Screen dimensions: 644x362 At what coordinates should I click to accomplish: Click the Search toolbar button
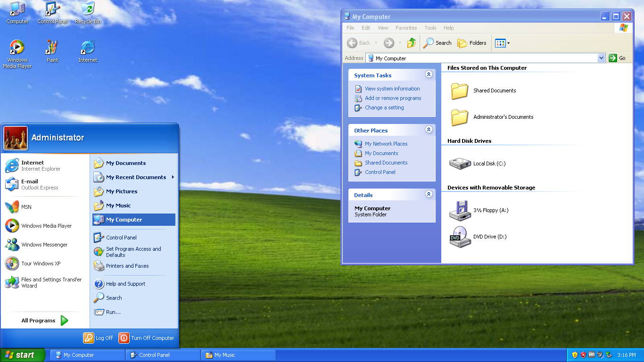tap(438, 43)
